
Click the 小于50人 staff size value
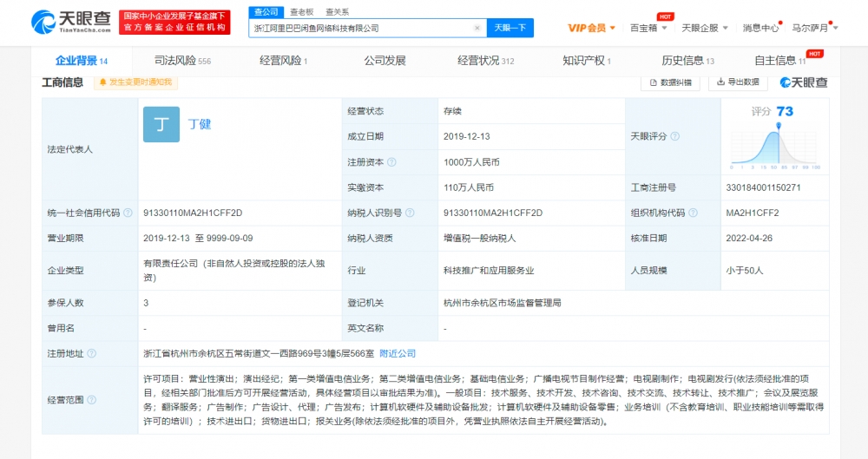[744, 271]
